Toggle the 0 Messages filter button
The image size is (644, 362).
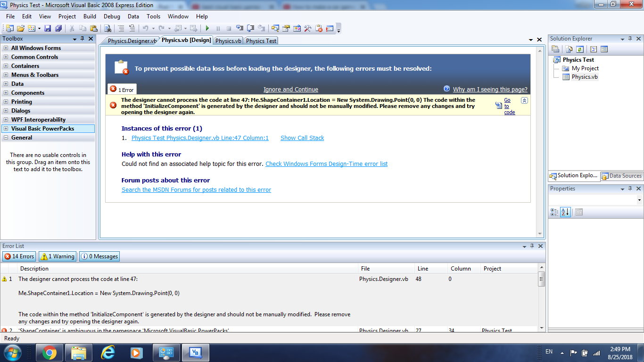pyautogui.click(x=99, y=256)
